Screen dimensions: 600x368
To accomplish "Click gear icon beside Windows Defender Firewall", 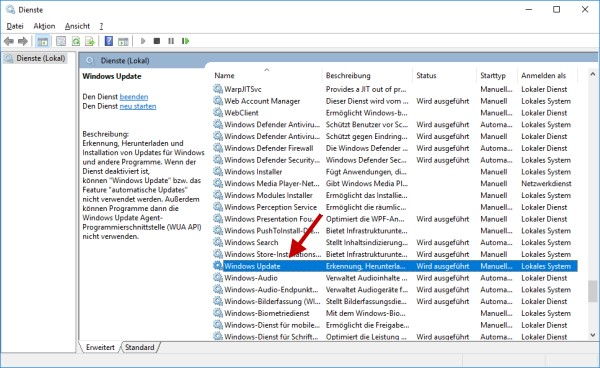I will click(x=218, y=148).
